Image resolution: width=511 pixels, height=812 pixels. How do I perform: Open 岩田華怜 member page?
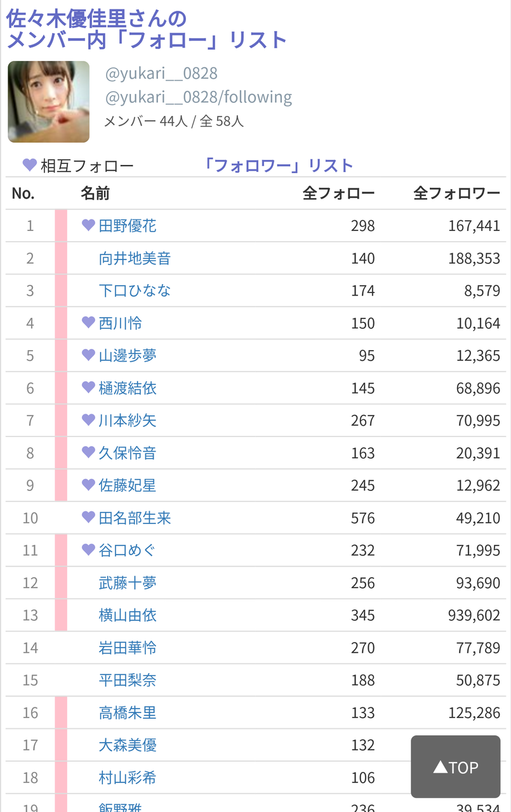tap(128, 648)
